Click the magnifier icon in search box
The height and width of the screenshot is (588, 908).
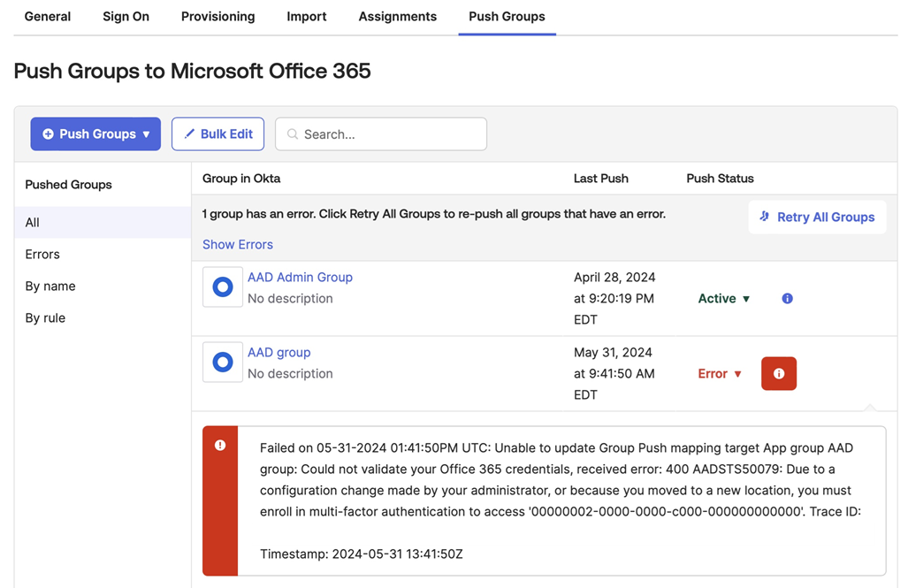point(293,134)
